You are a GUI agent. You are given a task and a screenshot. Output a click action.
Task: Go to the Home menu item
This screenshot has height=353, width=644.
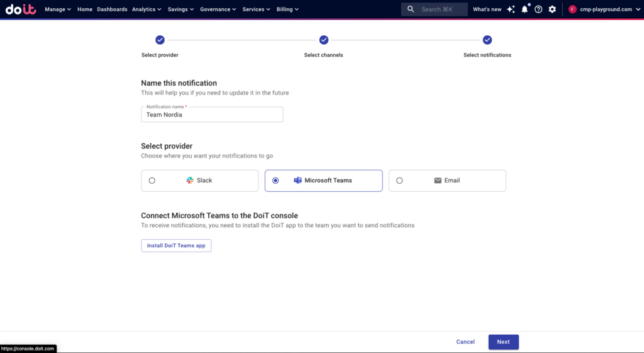85,9
